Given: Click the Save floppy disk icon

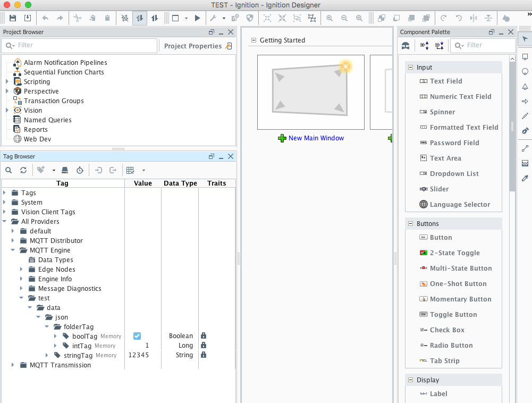Looking at the screenshot, I should tap(13, 18).
